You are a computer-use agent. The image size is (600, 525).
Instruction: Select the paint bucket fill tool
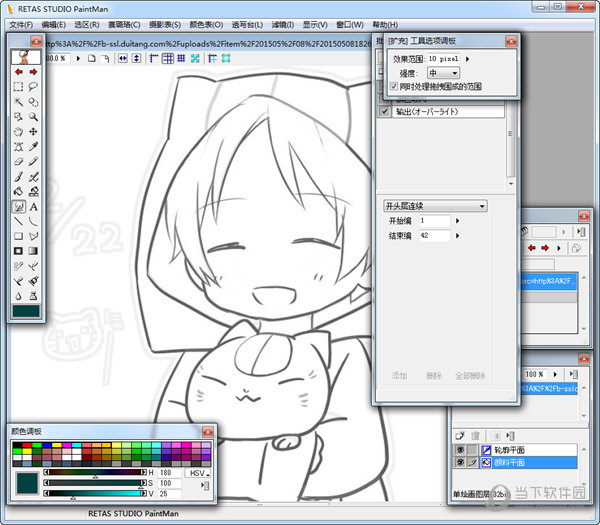18,191
